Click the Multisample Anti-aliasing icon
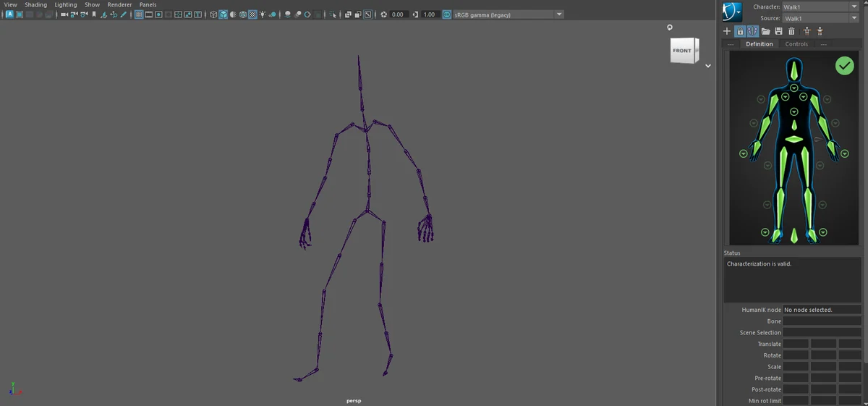 (x=307, y=14)
